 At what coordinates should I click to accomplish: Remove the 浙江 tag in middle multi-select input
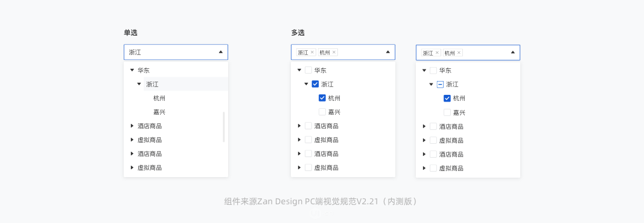pyautogui.click(x=312, y=52)
